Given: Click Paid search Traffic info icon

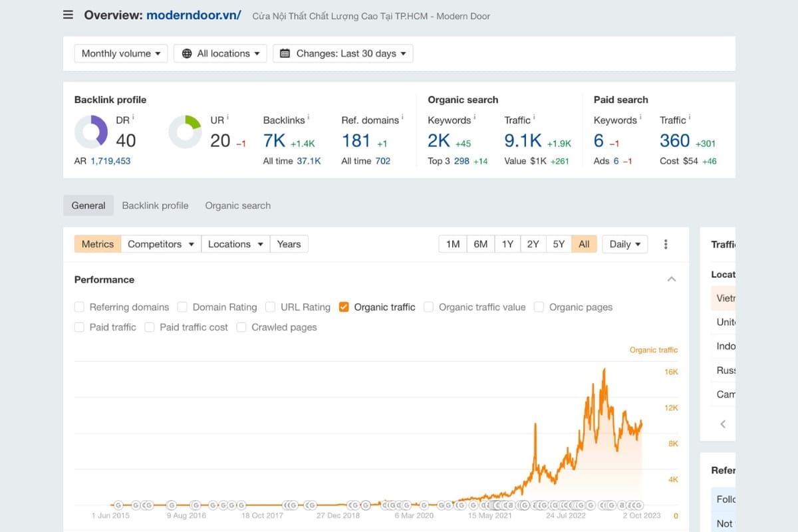Looking at the screenshot, I should click(x=690, y=117).
